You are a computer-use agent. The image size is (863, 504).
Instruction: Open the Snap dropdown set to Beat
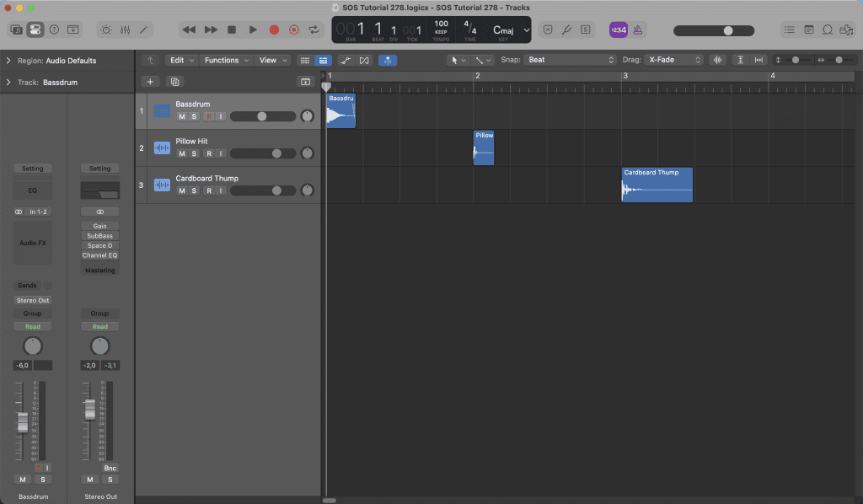click(571, 60)
